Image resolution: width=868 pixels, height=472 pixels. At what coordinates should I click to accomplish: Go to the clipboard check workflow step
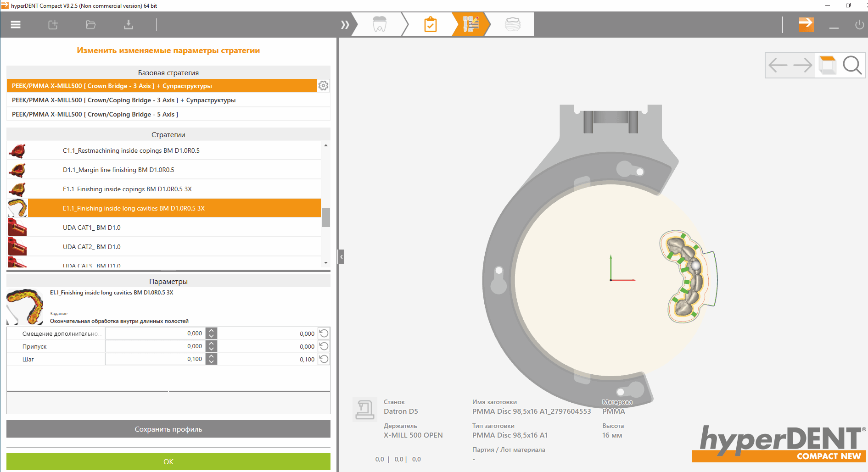430,24
